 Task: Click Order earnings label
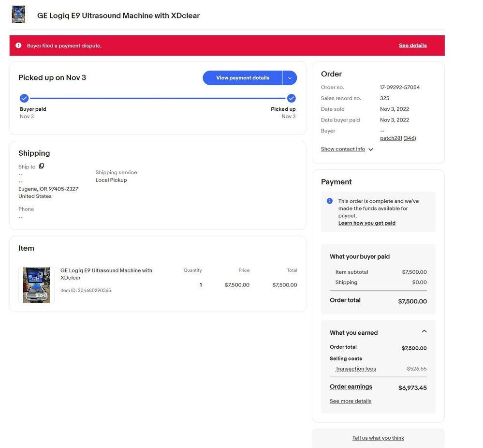(351, 387)
